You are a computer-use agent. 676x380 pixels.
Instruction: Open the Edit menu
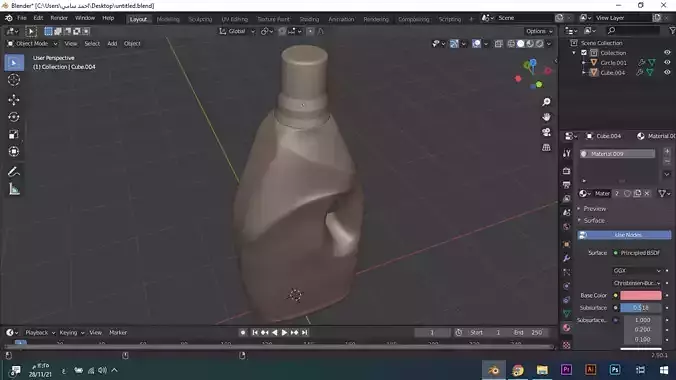tap(38, 18)
